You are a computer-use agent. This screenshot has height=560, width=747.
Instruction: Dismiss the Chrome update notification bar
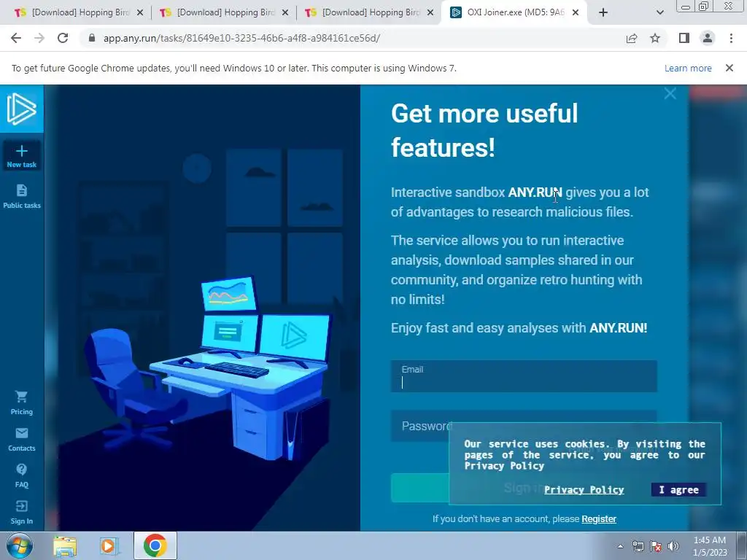729,68
